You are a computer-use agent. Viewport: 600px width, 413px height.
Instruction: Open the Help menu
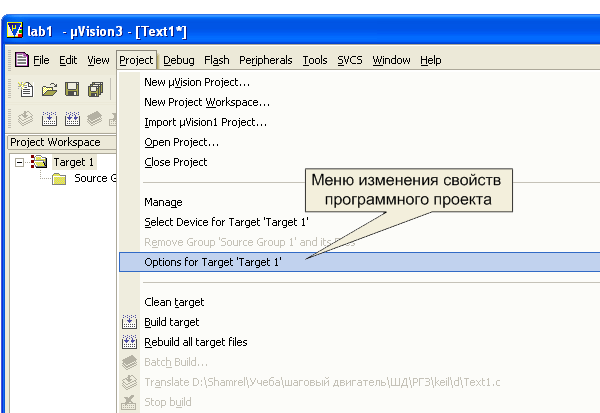coord(430,60)
